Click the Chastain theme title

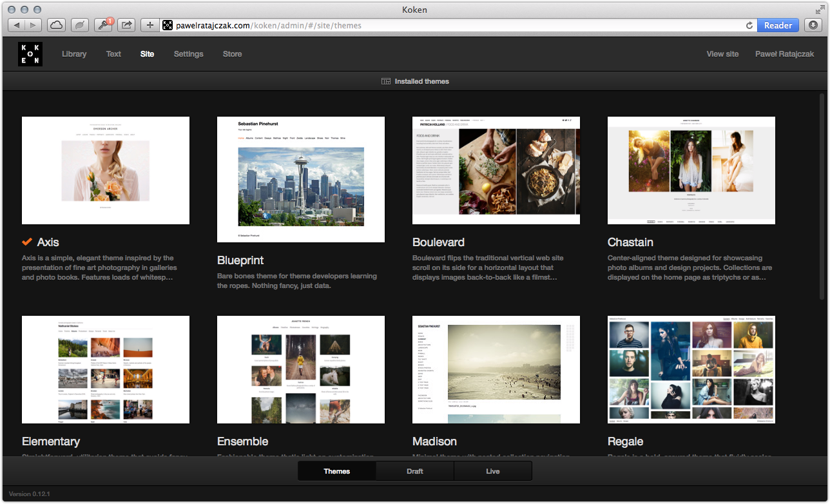point(630,242)
